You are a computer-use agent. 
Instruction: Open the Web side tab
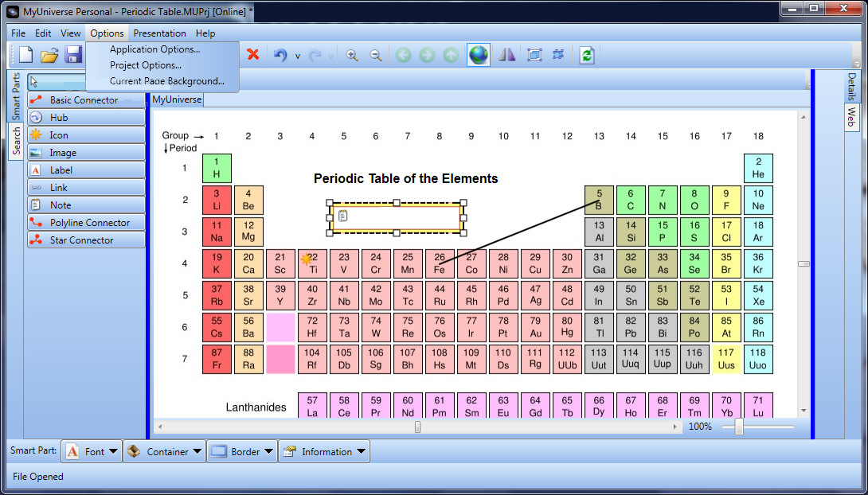tap(851, 117)
